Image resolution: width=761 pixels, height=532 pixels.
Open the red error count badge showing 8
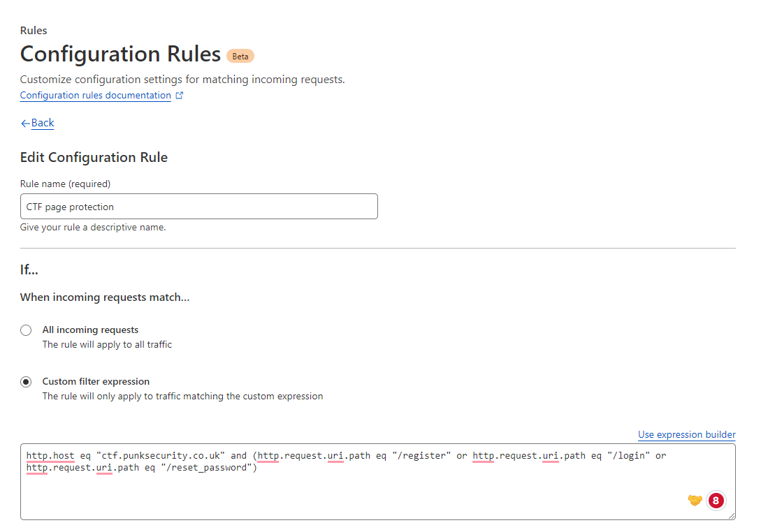point(716,500)
